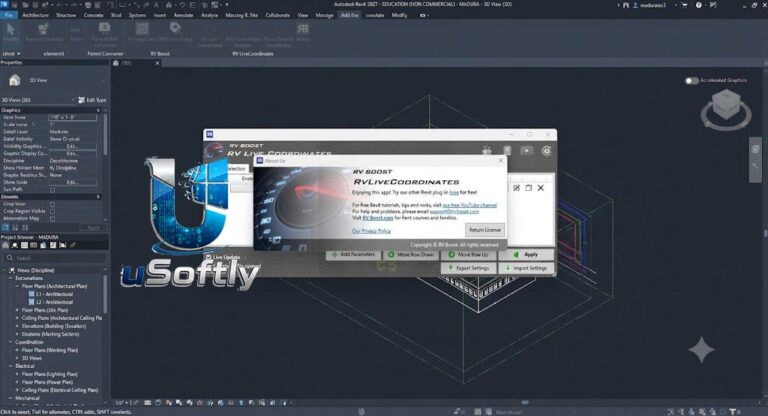Collapse the Floor Plans (Architectural Plan) node
This screenshot has width=768, height=416.
pyautogui.click(x=17, y=286)
